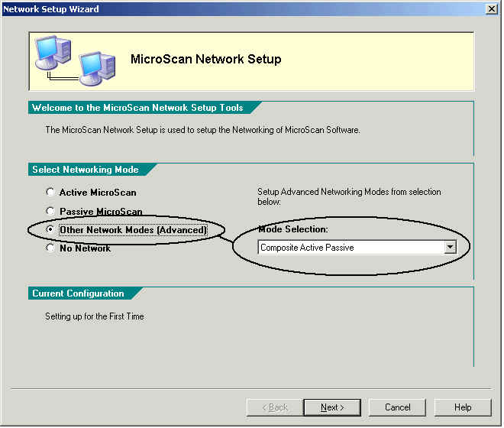Click the Next button
504x428 pixels.
click(333, 408)
